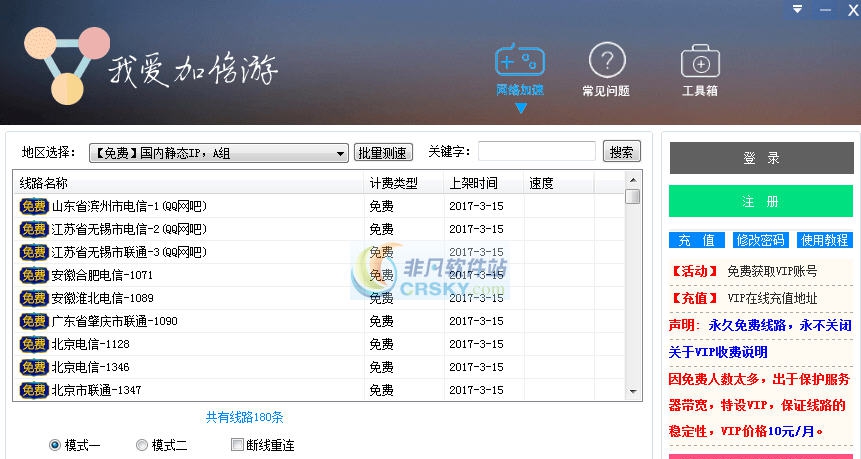Click 免费 billing cell in 北京市联通-1347 row

click(381, 390)
